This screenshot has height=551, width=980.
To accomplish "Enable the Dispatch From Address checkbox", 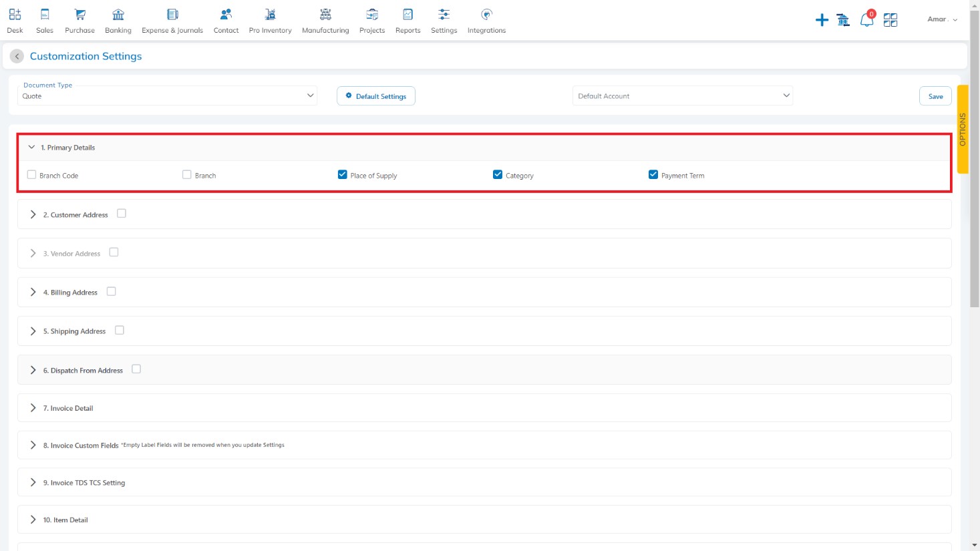I will click(x=136, y=369).
